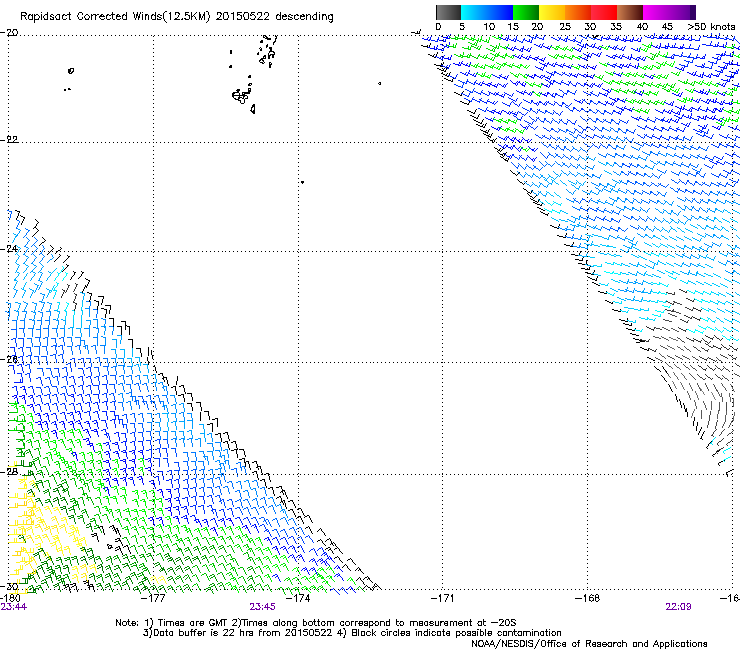Click the -171 longitude axis label
This screenshot has height=650, width=740.
442,598
